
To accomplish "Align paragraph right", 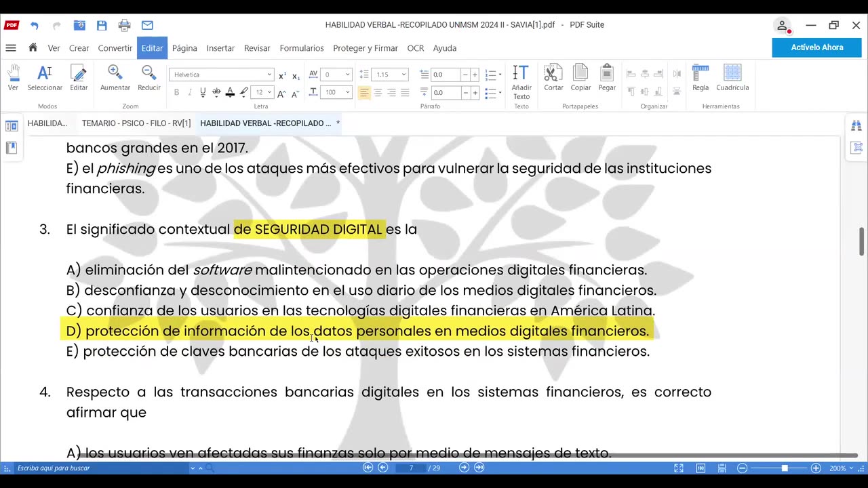I will 391,93.
